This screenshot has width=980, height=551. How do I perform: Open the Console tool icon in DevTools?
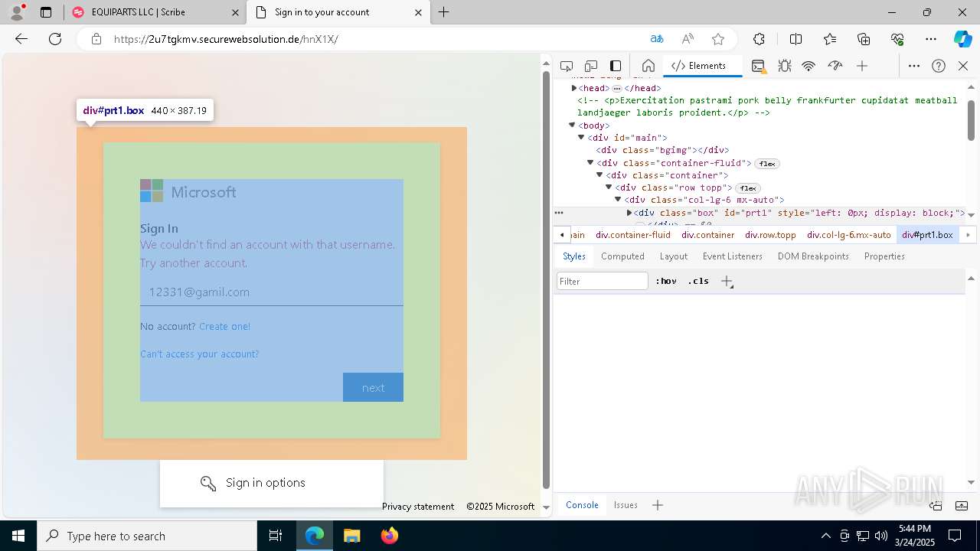pos(758,66)
